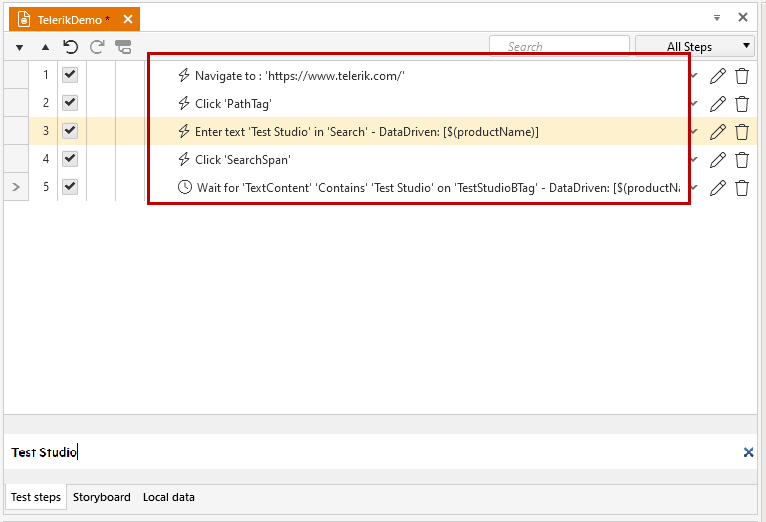Viewport: 766px width, 522px height.
Task: Focus the steps Search field
Action: click(559, 46)
